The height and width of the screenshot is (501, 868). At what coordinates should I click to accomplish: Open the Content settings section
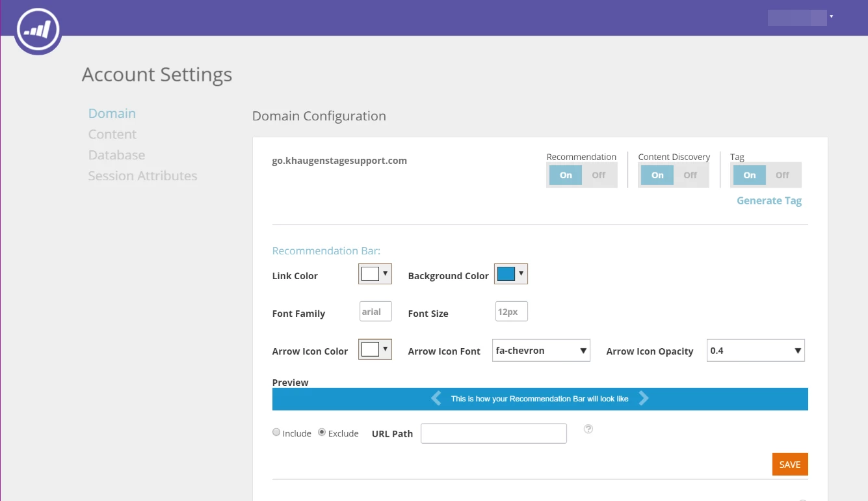(112, 134)
